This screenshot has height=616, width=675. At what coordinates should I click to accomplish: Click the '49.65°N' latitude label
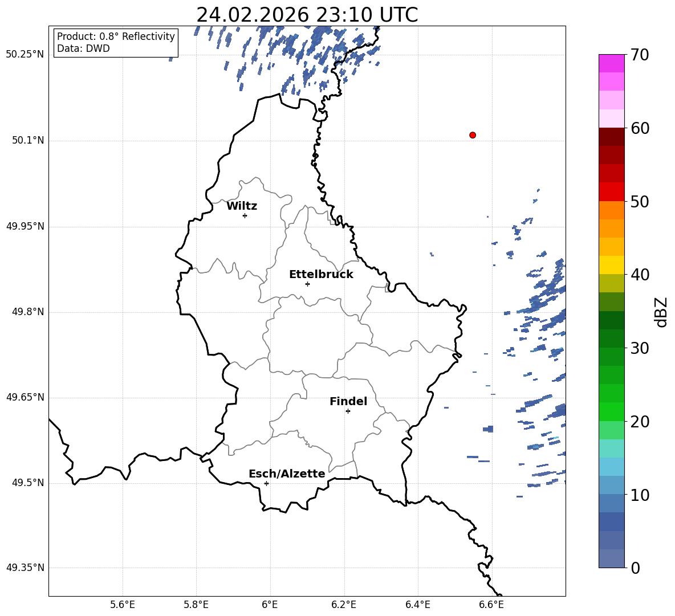[25, 397]
